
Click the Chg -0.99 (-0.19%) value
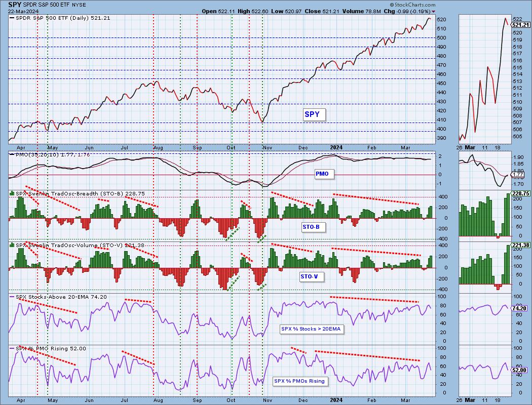[x=409, y=11]
